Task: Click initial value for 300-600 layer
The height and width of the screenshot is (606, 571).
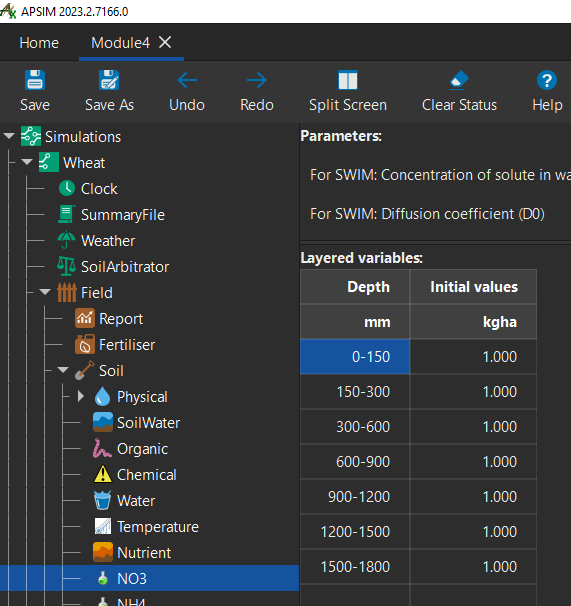Action: pyautogui.click(x=473, y=427)
